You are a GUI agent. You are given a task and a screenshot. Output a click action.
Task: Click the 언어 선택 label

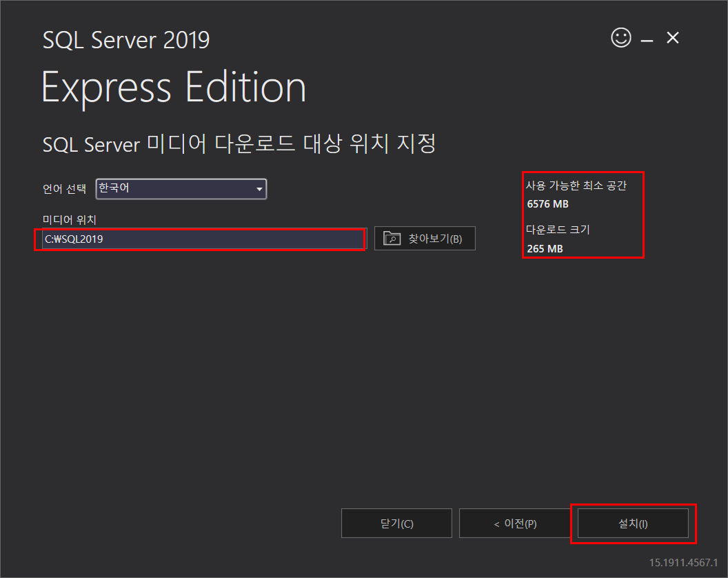[64, 188]
